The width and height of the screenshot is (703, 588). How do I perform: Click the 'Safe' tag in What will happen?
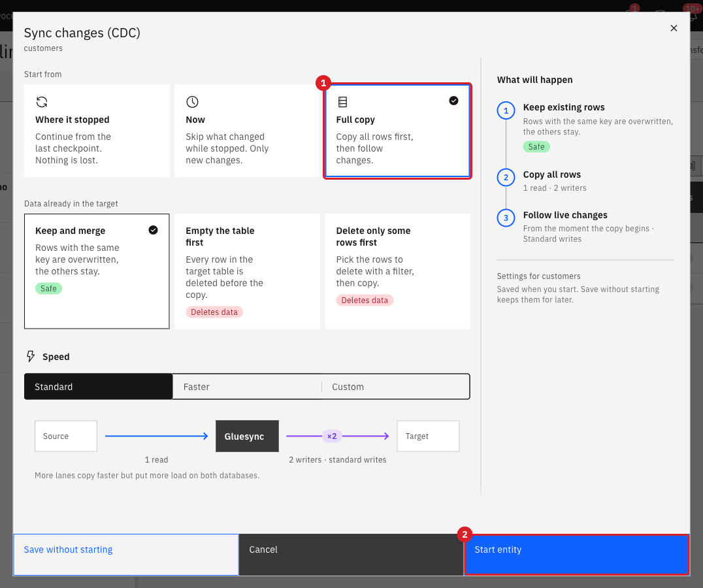click(536, 146)
